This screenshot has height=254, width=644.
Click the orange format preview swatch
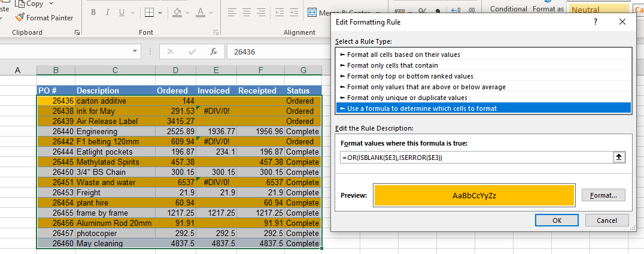tap(474, 195)
